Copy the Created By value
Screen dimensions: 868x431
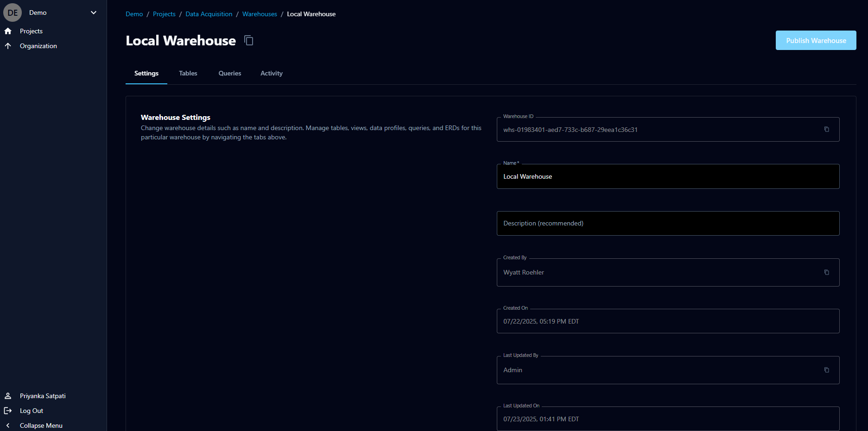click(826, 272)
